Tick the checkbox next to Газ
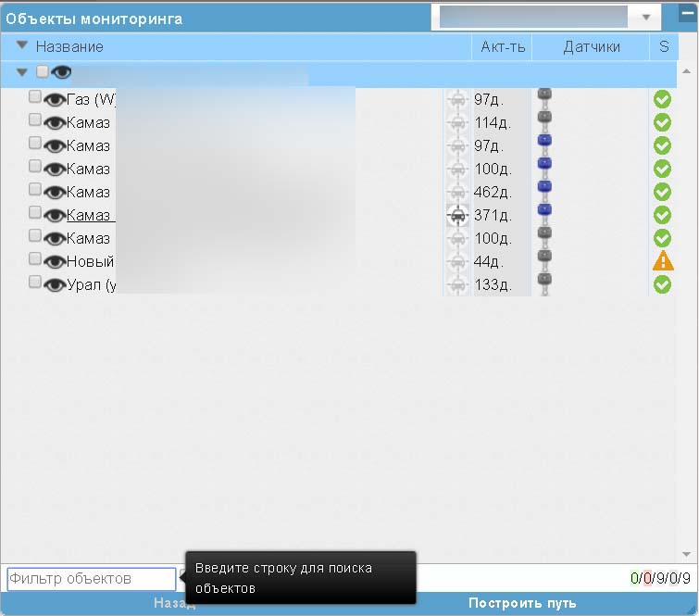This screenshot has height=616, width=699. [35, 97]
